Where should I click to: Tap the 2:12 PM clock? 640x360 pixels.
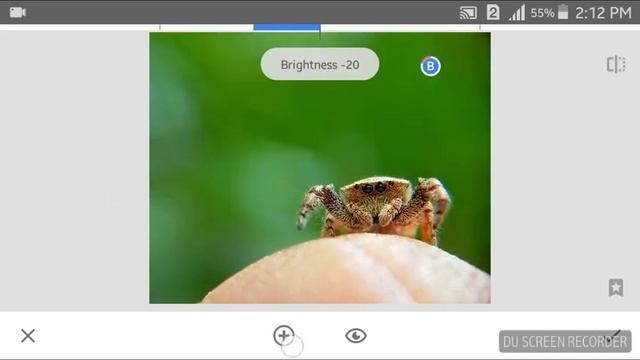603,13
